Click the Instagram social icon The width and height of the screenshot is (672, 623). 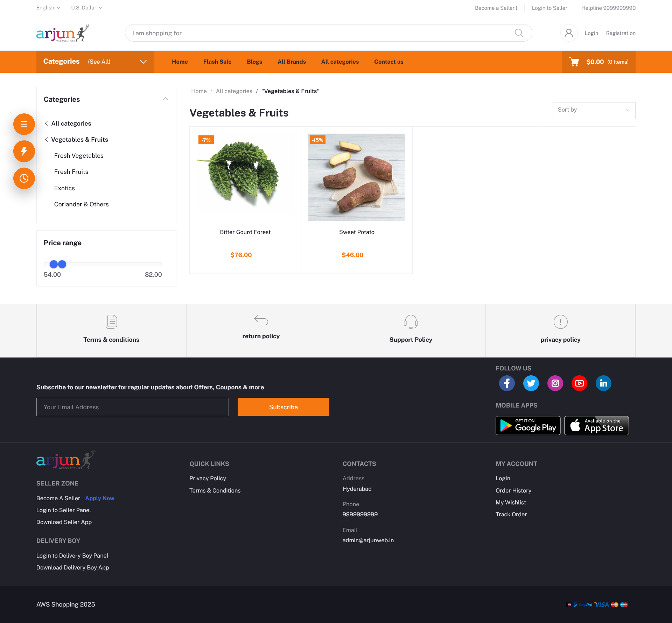tap(555, 383)
